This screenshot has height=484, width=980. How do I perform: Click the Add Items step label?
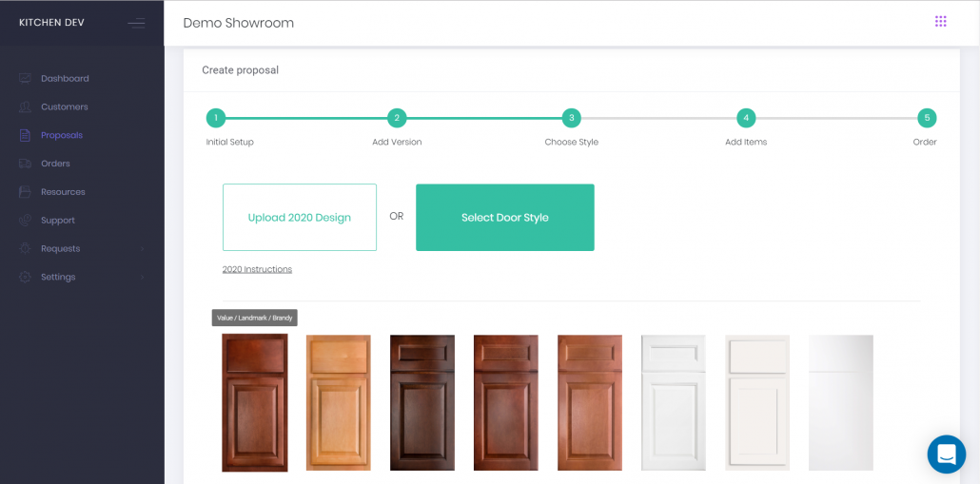746,143
